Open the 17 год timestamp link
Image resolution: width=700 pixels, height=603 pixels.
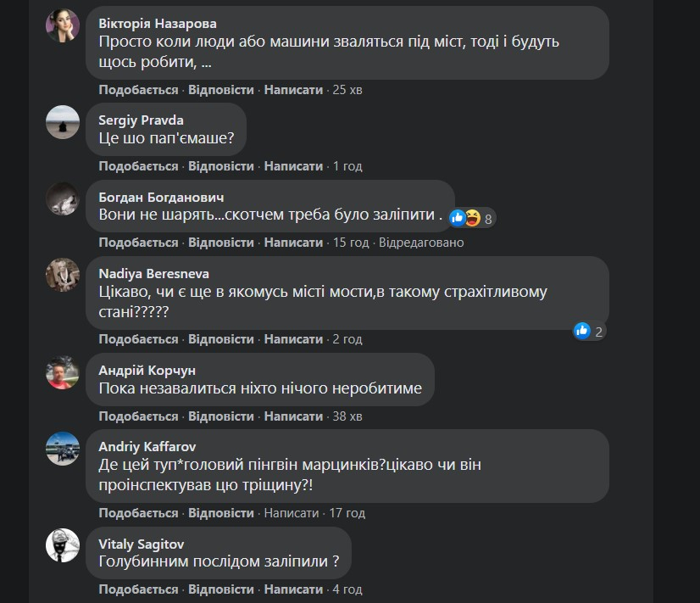tap(347, 513)
